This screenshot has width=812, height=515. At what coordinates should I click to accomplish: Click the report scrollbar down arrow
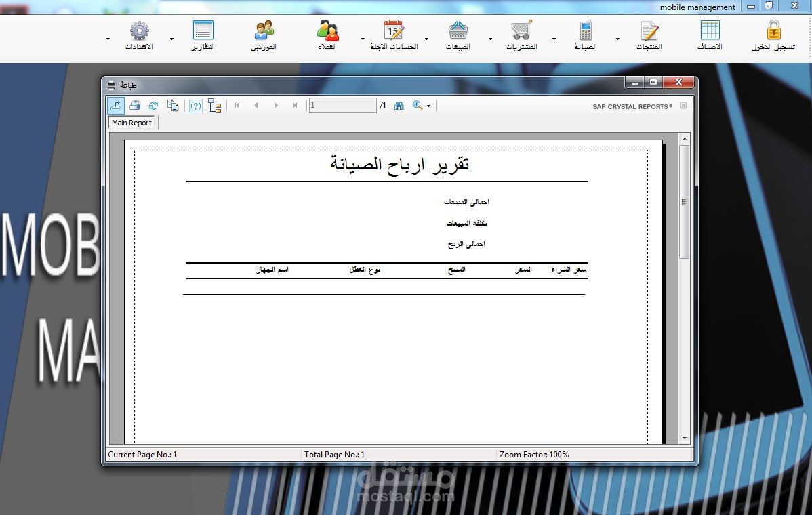(685, 438)
